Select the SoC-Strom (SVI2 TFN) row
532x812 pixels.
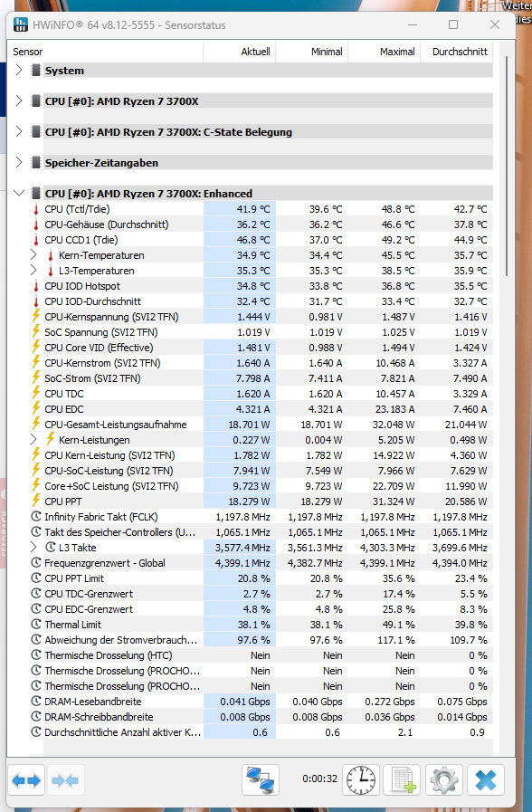click(x=261, y=378)
